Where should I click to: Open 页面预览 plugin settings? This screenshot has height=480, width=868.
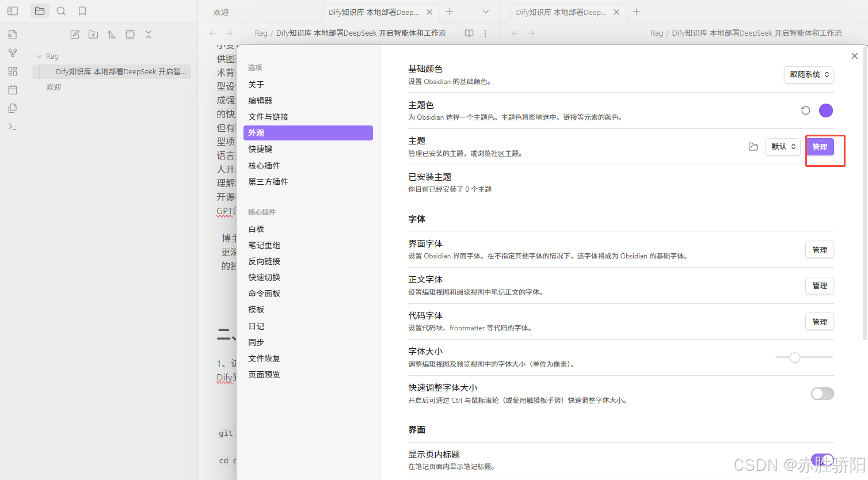[x=308, y=375]
